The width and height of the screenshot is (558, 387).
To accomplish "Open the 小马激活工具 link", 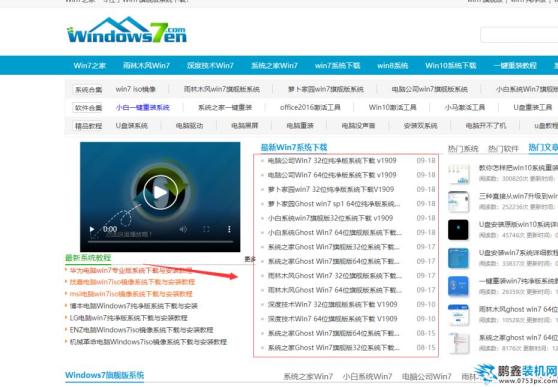I will coord(465,107).
